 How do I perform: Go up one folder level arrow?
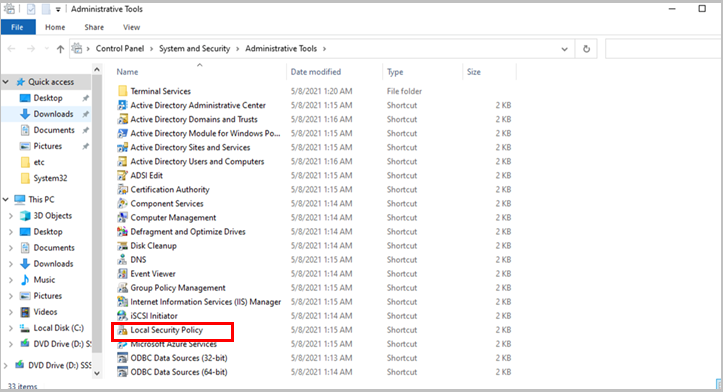click(x=60, y=49)
